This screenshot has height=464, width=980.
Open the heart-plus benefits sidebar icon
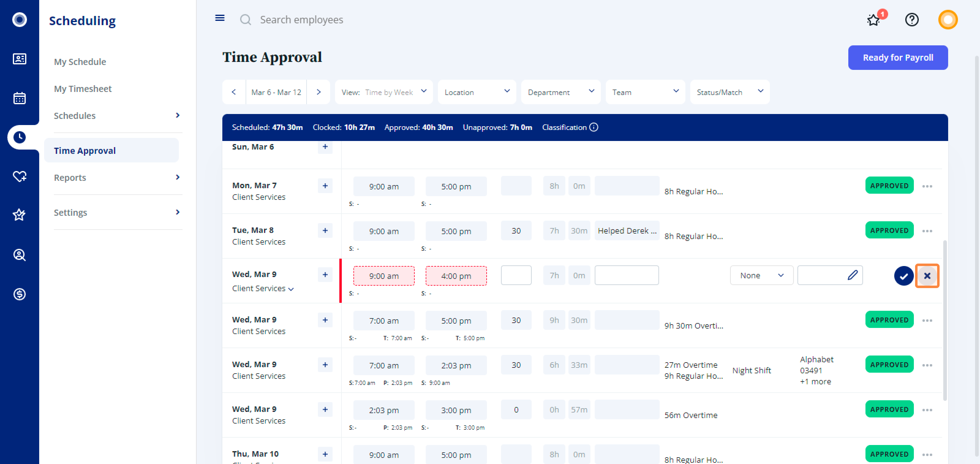tap(19, 176)
